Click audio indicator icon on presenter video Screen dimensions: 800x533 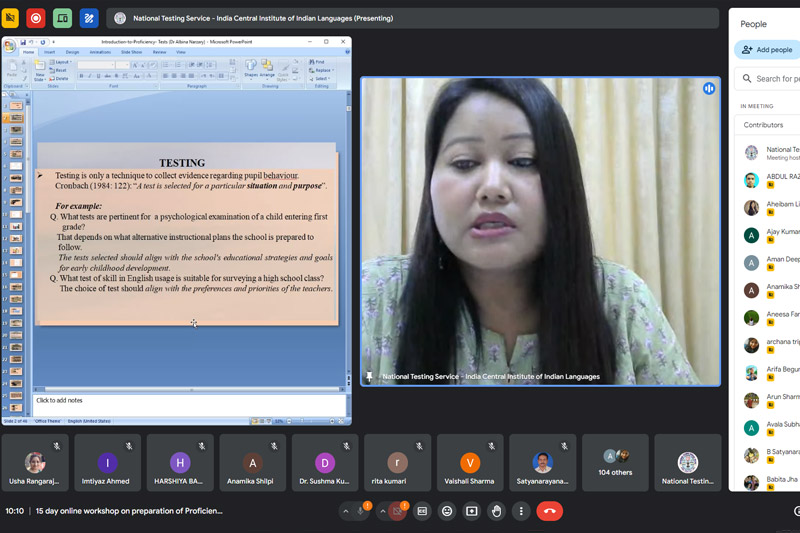pos(709,89)
